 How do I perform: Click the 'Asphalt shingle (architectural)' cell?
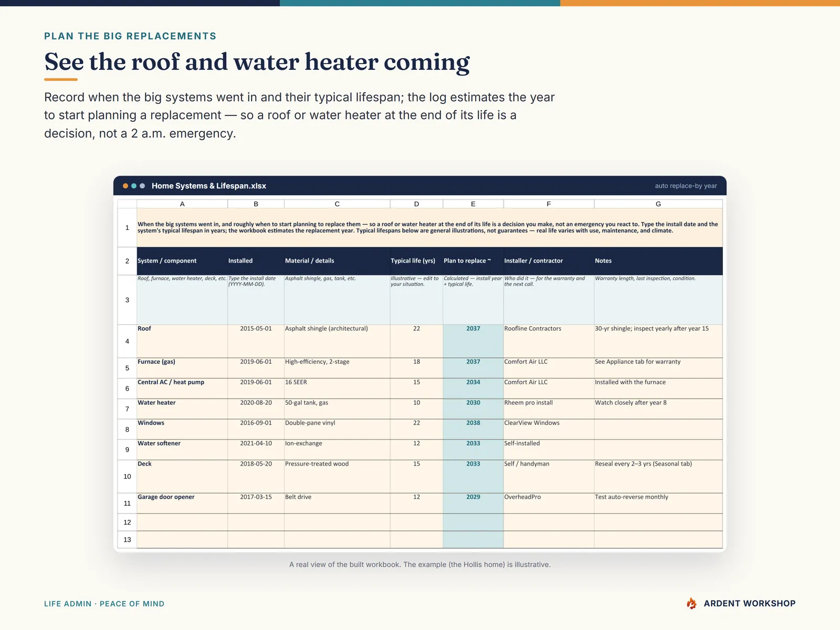click(337, 341)
